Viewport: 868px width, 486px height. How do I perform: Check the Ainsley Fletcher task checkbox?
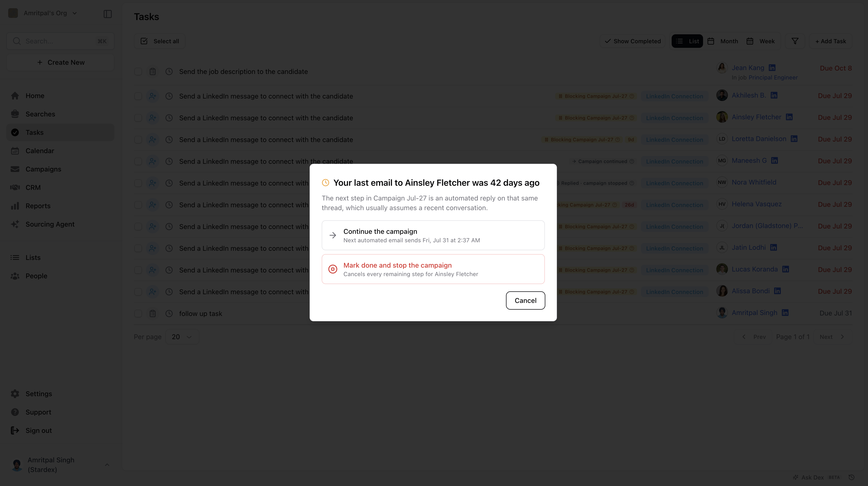(138, 118)
